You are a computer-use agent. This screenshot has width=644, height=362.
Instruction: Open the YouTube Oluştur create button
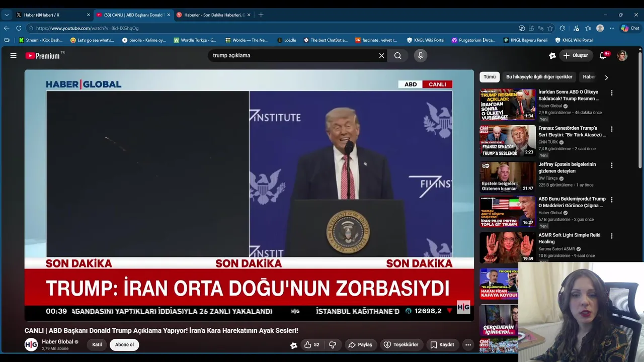(576, 56)
